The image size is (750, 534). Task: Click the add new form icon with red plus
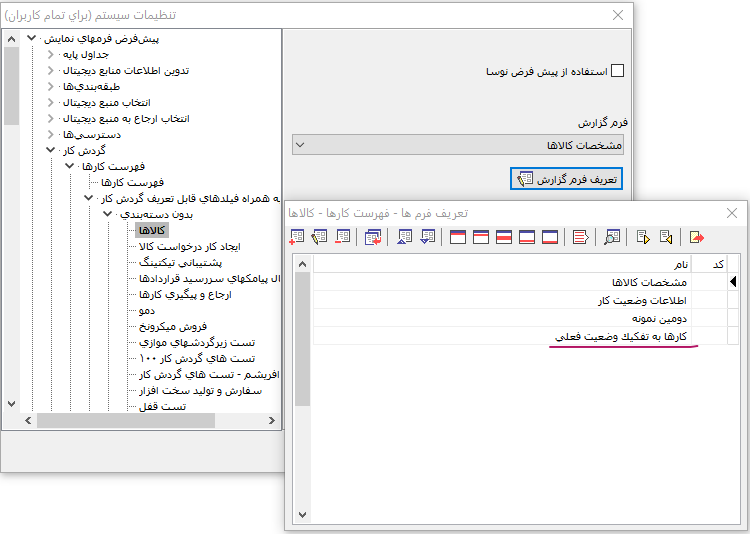(296, 237)
